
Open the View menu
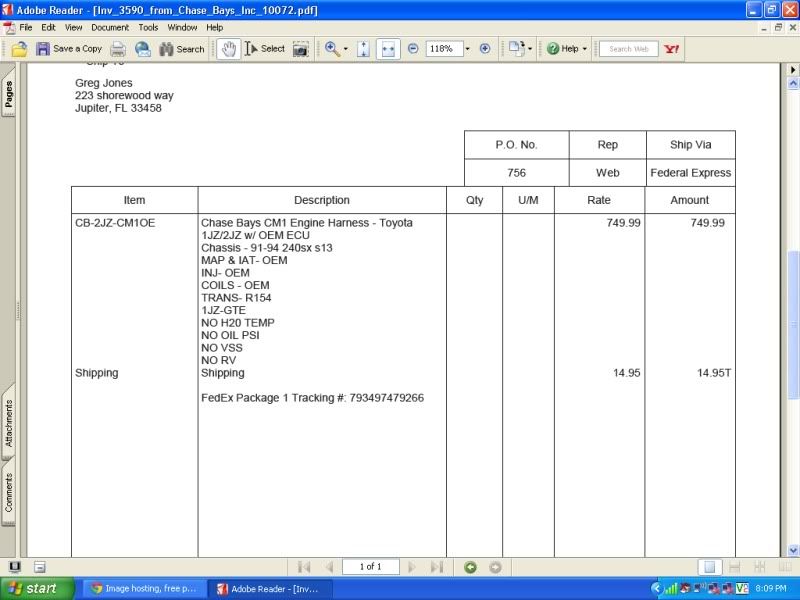tap(73, 28)
